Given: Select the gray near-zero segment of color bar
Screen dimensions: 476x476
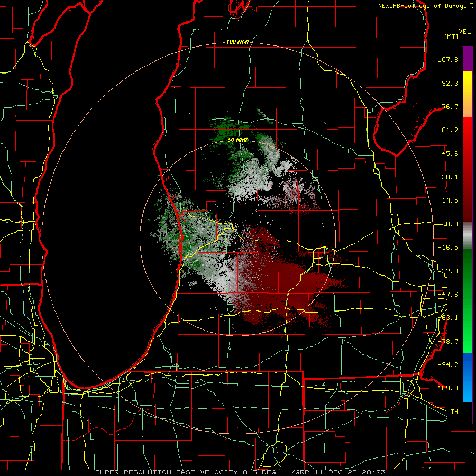Looking at the screenshot, I should click(x=467, y=235).
